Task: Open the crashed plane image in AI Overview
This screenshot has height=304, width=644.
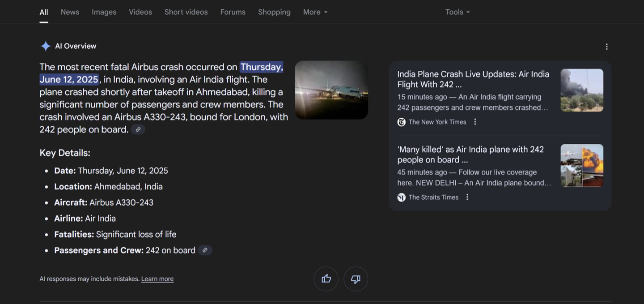Action: coord(331,90)
